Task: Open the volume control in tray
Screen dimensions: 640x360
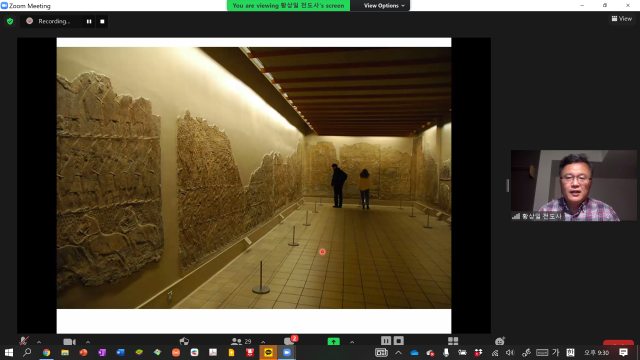Action: tap(510, 353)
